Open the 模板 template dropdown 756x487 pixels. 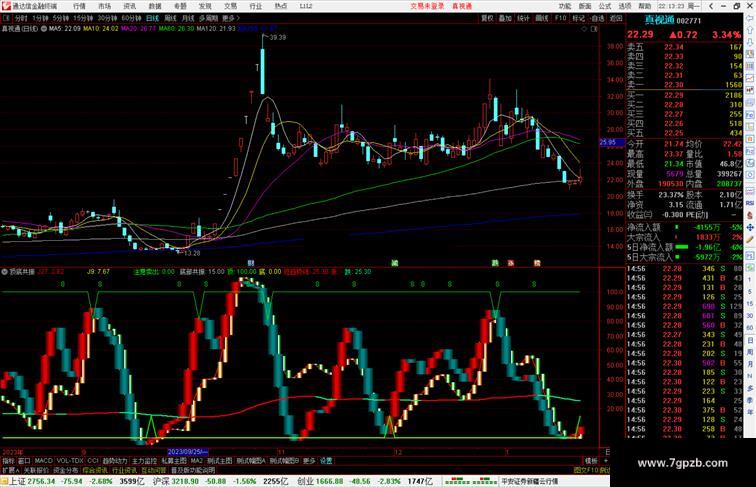[x=591, y=461]
